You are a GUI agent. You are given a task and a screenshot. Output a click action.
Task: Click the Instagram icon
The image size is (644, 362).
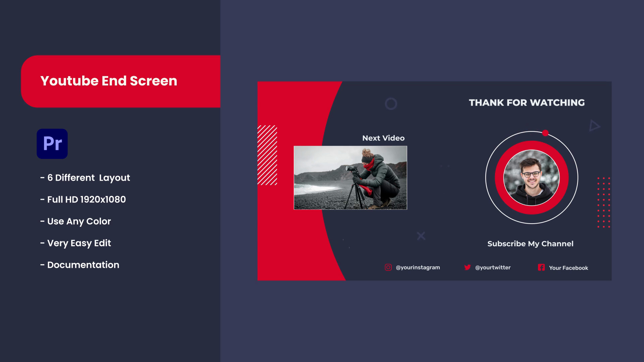(x=388, y=267)
